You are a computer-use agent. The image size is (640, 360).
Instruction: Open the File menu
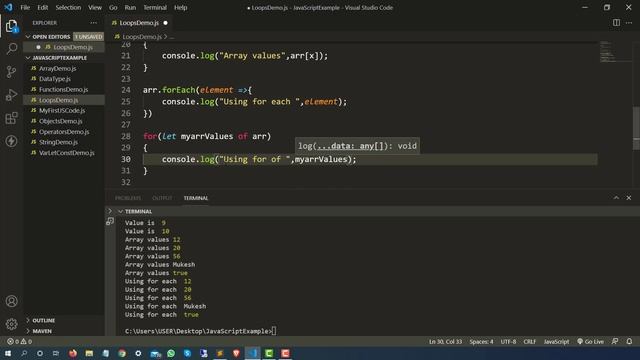tap(25, 7)
